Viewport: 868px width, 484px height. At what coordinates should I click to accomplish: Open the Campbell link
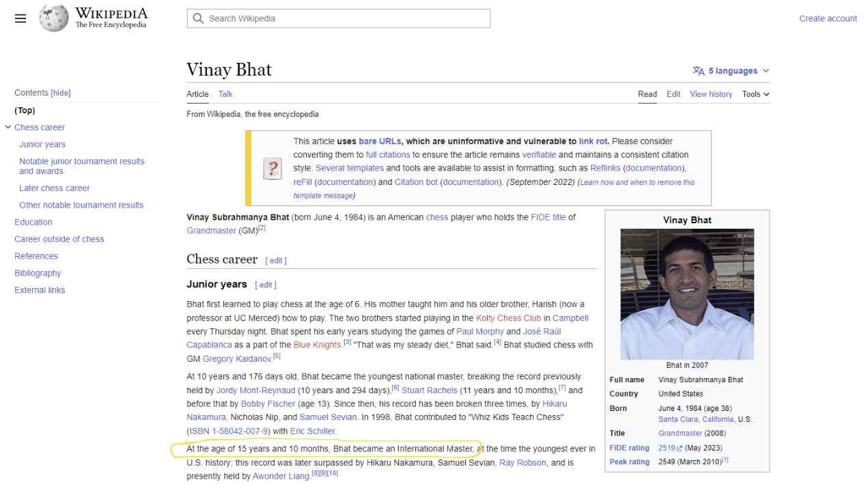[x=570, y=318]
